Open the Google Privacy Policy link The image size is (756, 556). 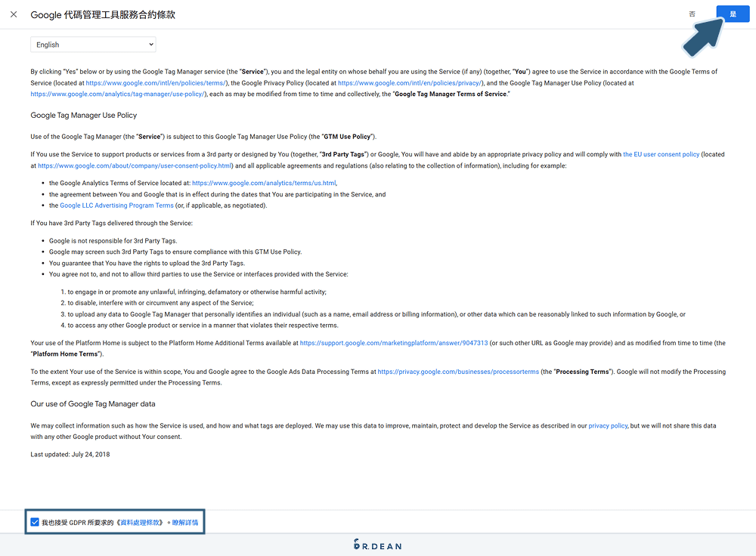[410, 83]
